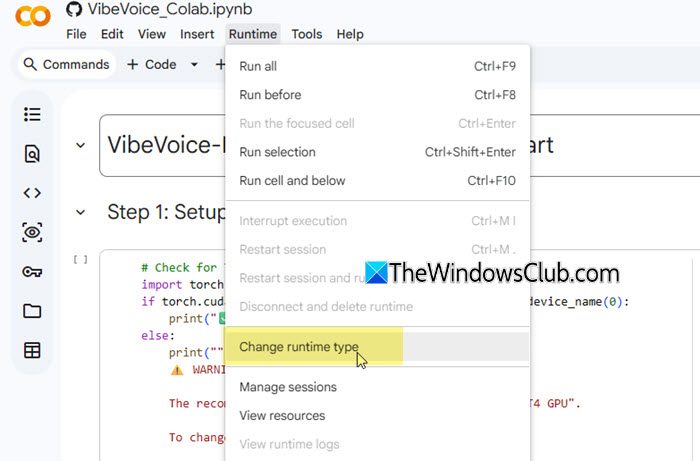The height and width of the screenshot is (461, 700).
Task: Choose Change runtime type
Action: 378,347
